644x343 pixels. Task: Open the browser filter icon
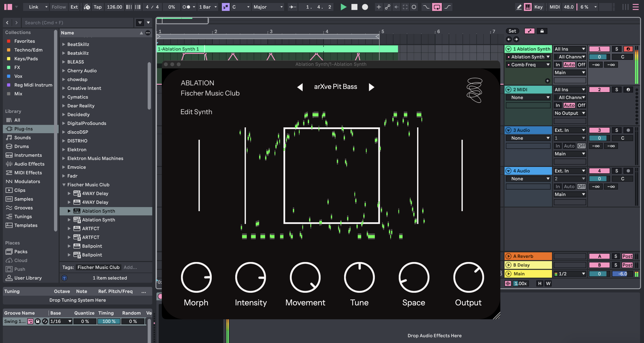(140, 23)
